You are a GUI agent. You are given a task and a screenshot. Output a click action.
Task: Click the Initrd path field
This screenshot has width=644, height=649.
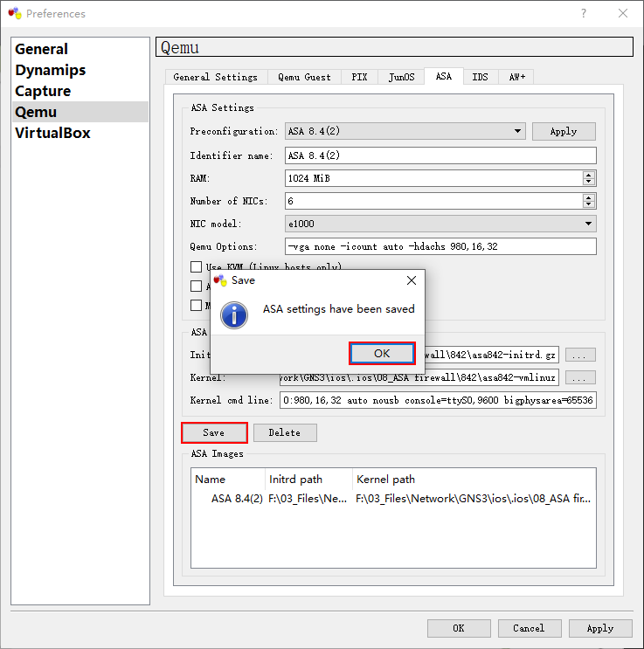[492, 355]
